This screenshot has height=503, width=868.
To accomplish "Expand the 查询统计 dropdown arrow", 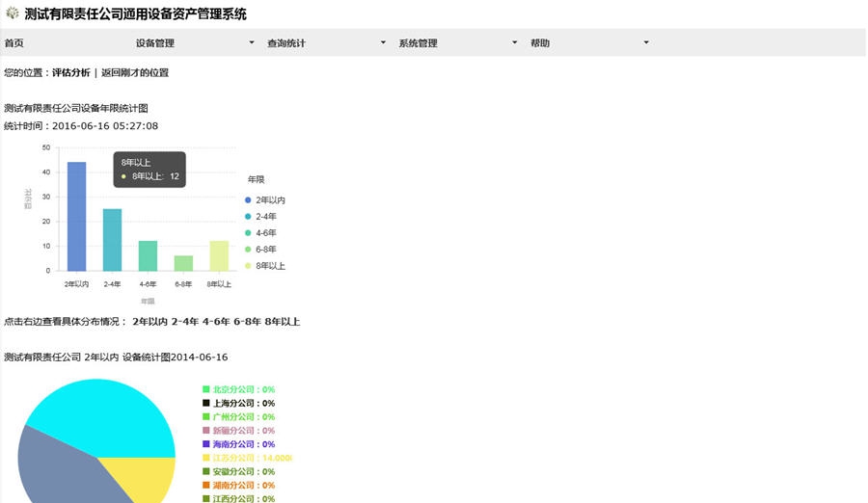I will (x=383, y=42).
